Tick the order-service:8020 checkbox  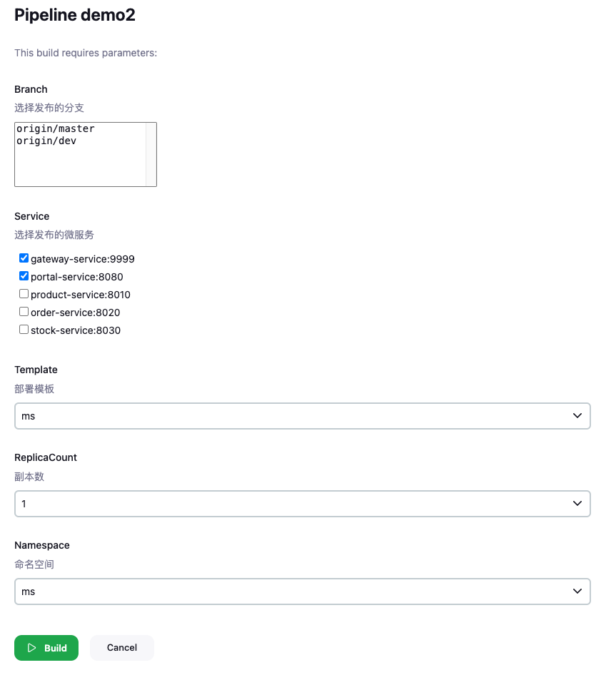pos(24,311)
